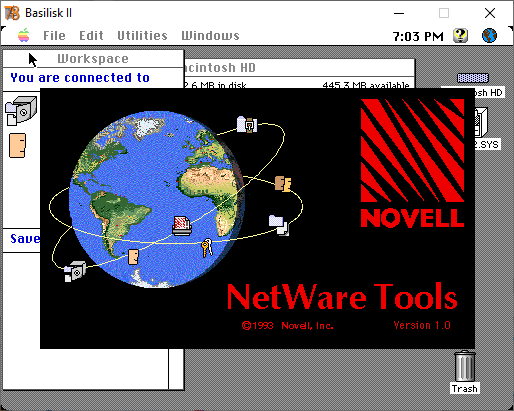514x411 pixels.
Task: Click the Workspace window title bar
Action: click(x=93, y=59)
